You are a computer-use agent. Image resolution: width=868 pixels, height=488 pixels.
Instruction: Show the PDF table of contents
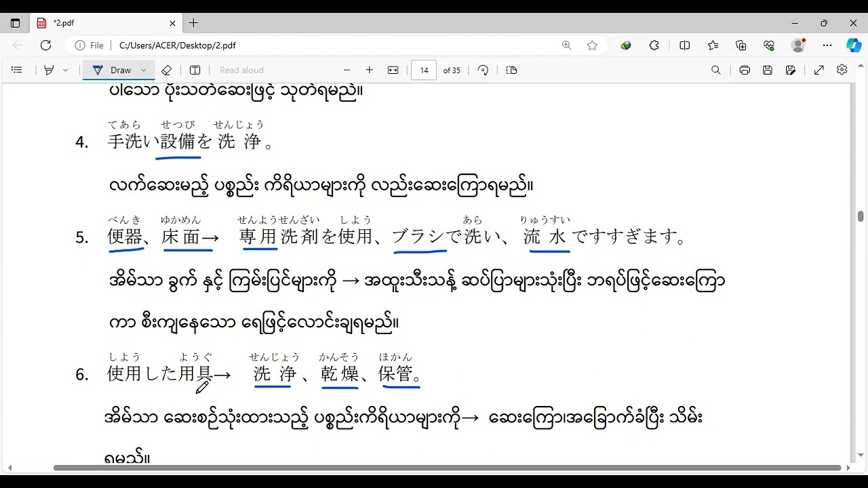(x=17, y=70)
